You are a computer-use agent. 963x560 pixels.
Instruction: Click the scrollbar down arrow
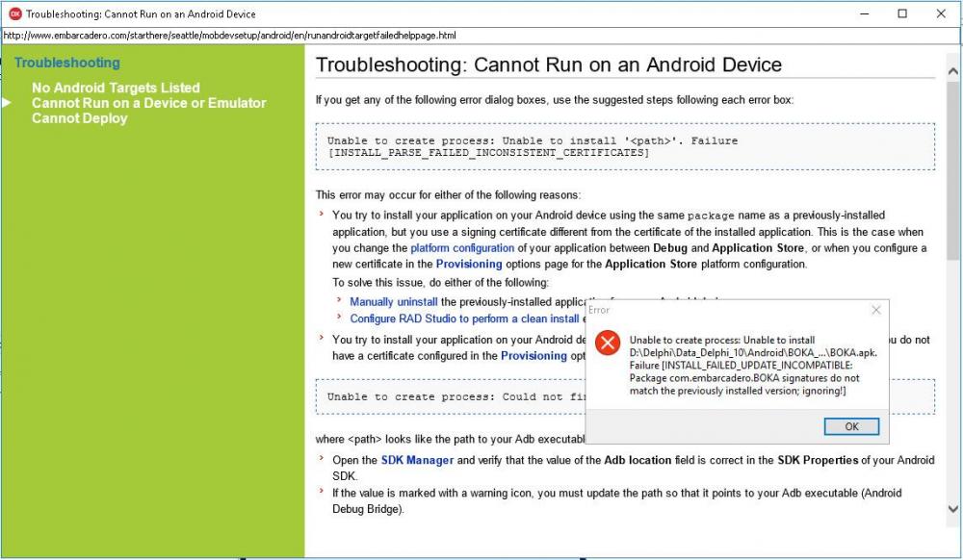click(x=952, y=508)
